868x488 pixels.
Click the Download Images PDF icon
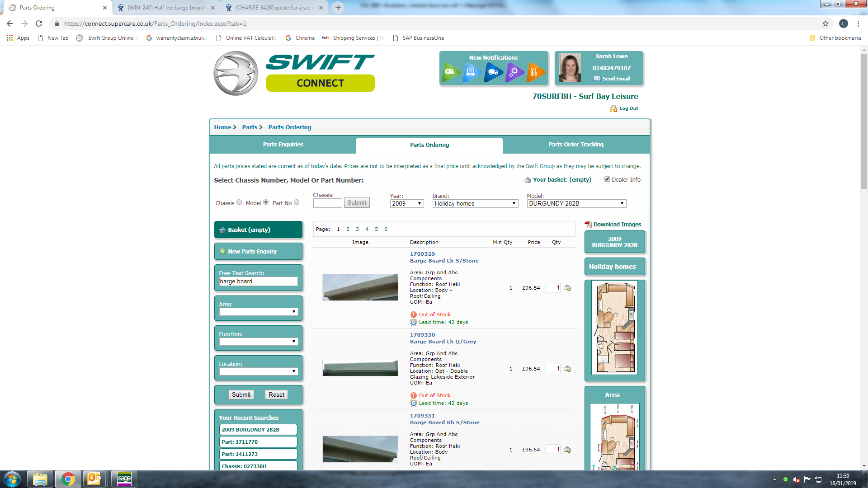pos(588,225)
